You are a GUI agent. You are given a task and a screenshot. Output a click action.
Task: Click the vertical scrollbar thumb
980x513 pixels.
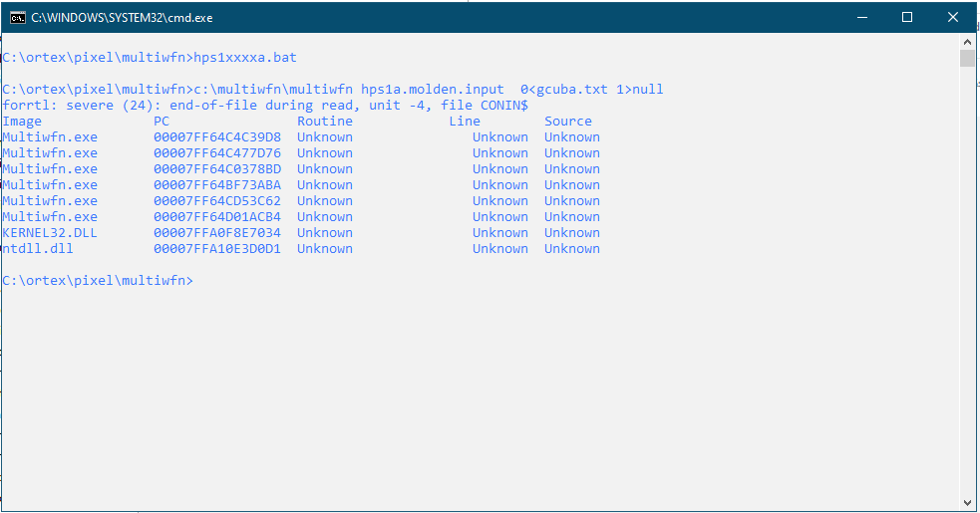(967, 58)
